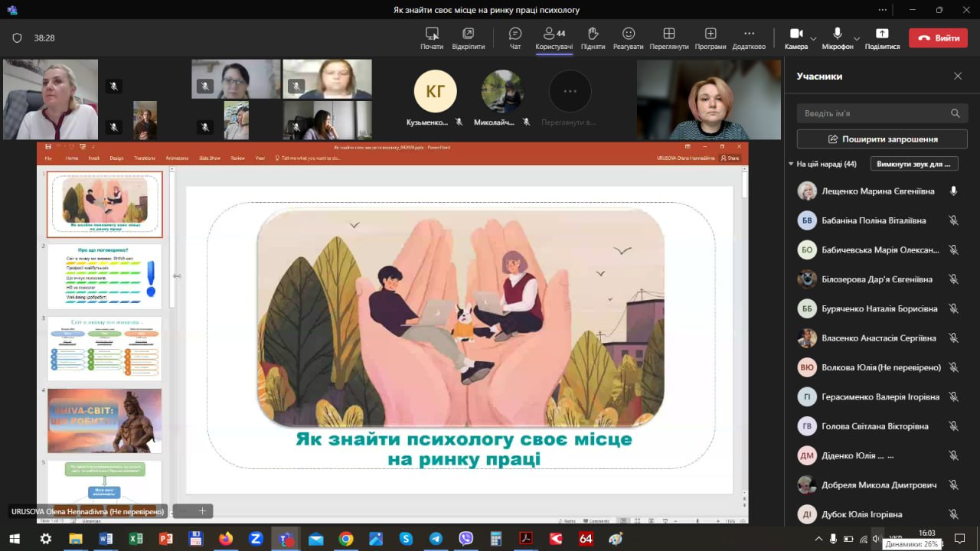Screen dimensions: 980x551
Task: Open the More actions menu
Action: (749, 34)
